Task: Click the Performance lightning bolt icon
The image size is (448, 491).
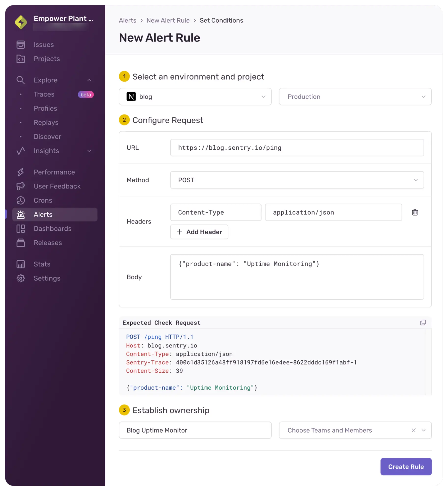Action: (21, 172)
